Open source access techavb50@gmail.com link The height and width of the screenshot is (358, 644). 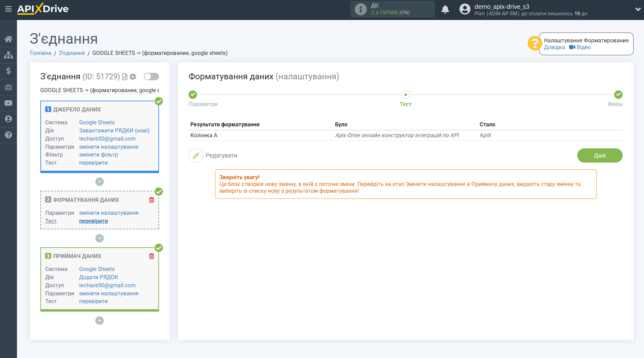(x=107, y=139)
